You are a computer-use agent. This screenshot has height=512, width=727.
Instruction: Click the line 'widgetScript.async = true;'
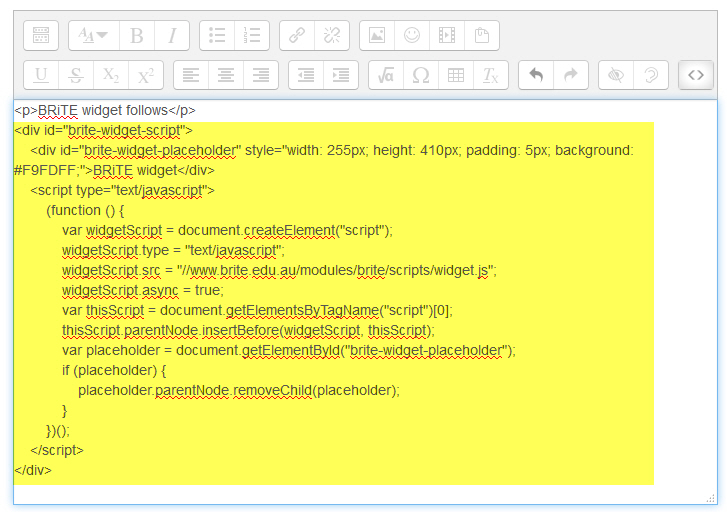(143, 290)
